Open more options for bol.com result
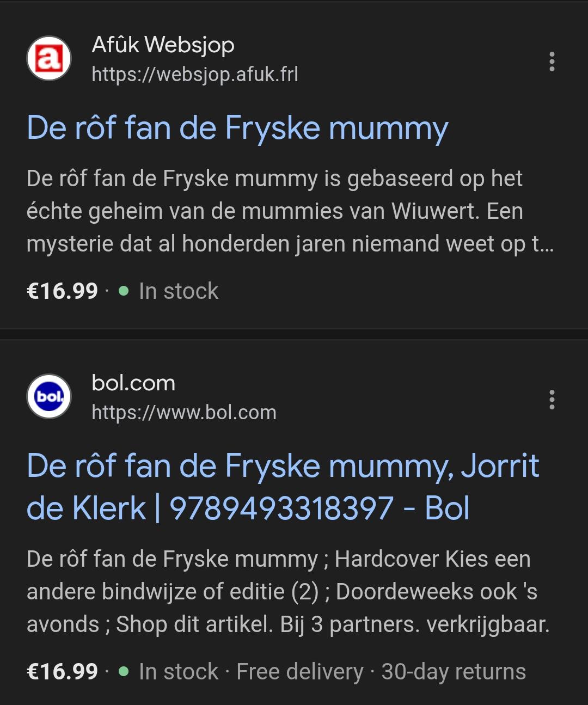Screen dimensions: 588x705 (x=552, y=400)
